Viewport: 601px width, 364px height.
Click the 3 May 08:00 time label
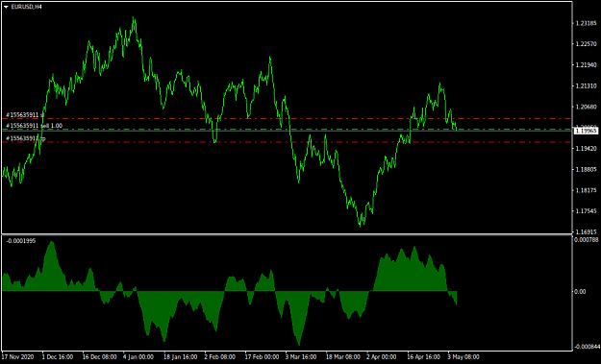(463, 357)
